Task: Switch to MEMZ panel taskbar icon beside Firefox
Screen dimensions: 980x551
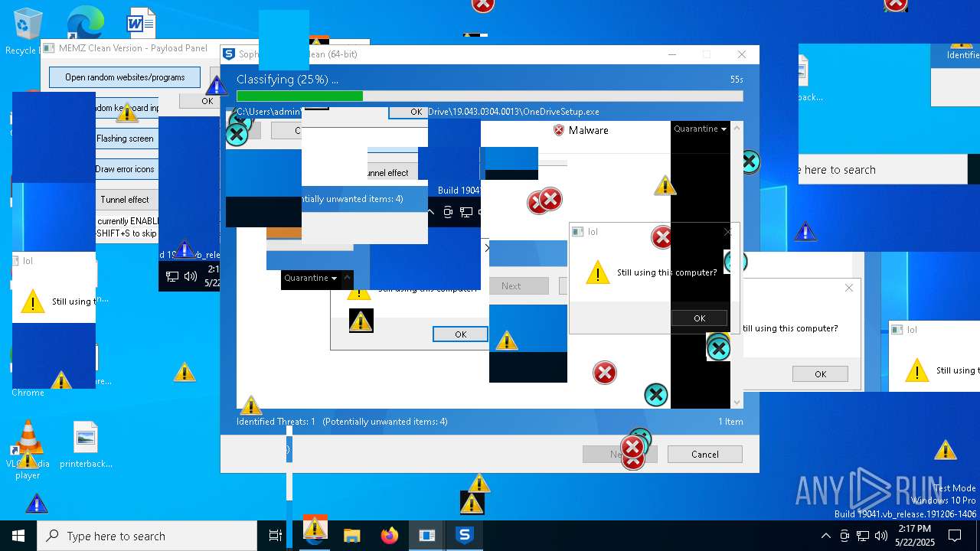Action: pos(426,536)
